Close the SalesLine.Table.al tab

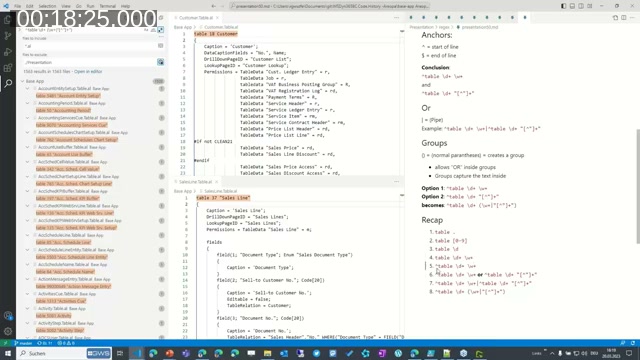[216, 182]
